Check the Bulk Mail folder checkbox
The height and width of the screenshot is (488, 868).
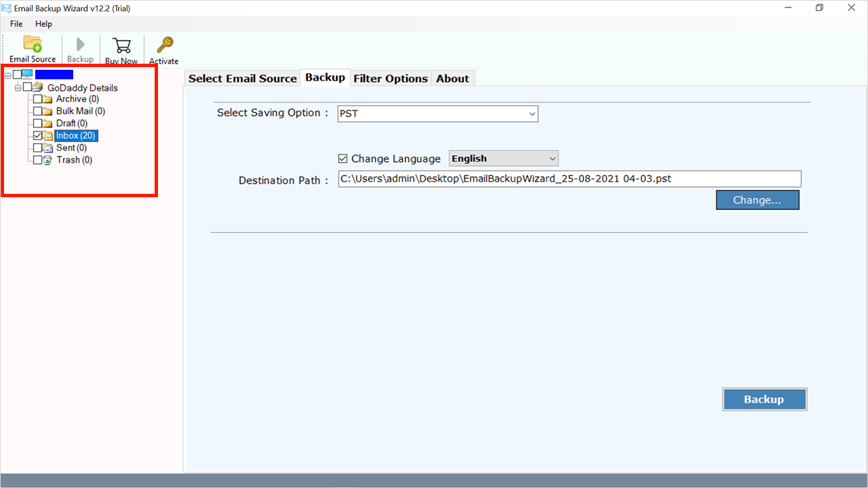[38, 111]
